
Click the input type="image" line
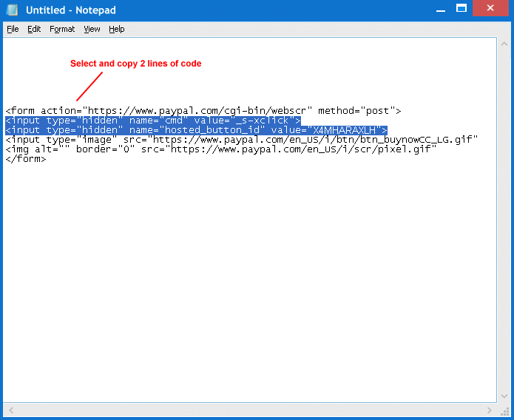[x=242, y=140]
